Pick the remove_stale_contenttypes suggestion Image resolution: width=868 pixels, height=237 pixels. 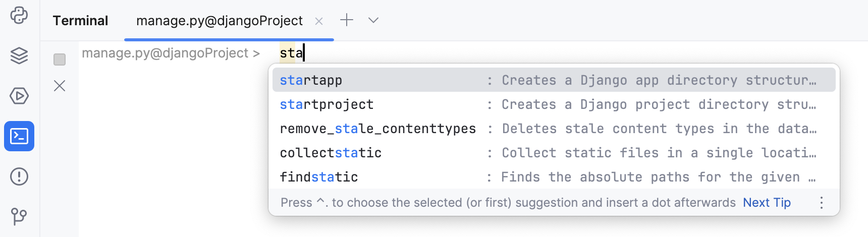[377, 129]
